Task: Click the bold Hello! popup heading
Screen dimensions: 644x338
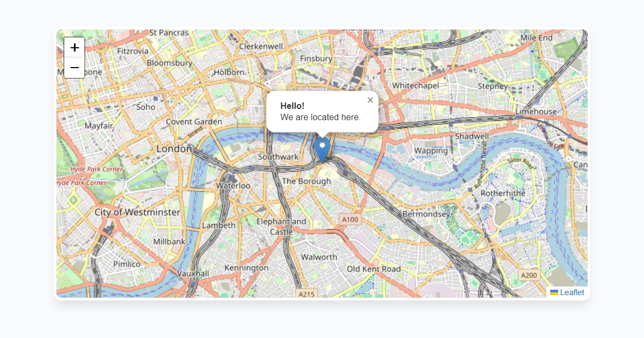Action: pos(292,106)
